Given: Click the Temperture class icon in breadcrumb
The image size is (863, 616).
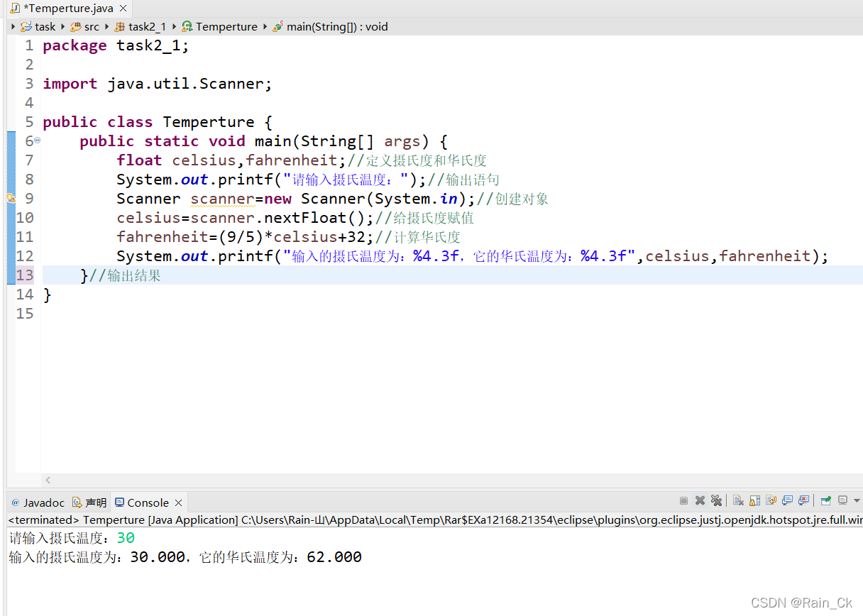Looking at the screenshot, I should [187, 26].
